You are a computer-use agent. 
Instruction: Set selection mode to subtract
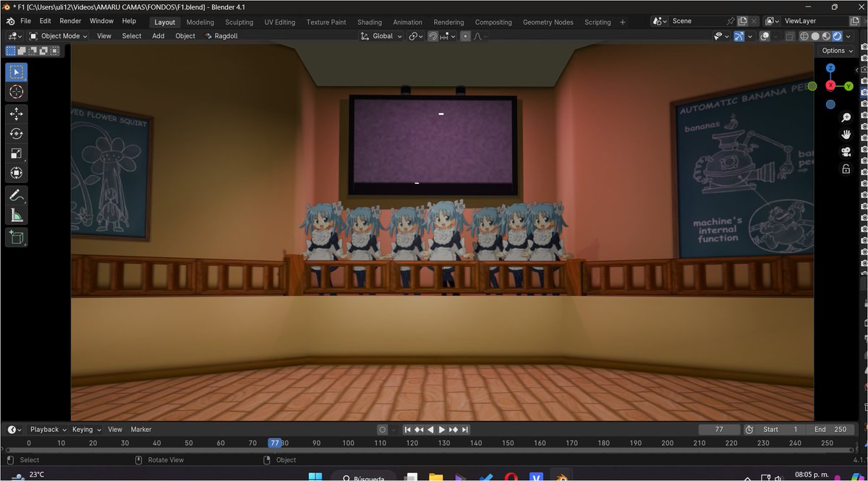tap(33, 51)
